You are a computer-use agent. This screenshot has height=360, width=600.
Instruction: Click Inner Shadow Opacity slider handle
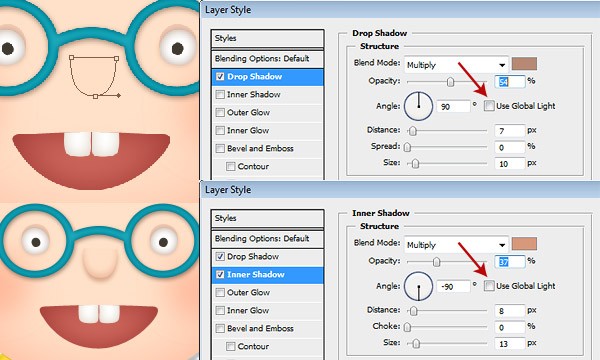click(436, 262)
